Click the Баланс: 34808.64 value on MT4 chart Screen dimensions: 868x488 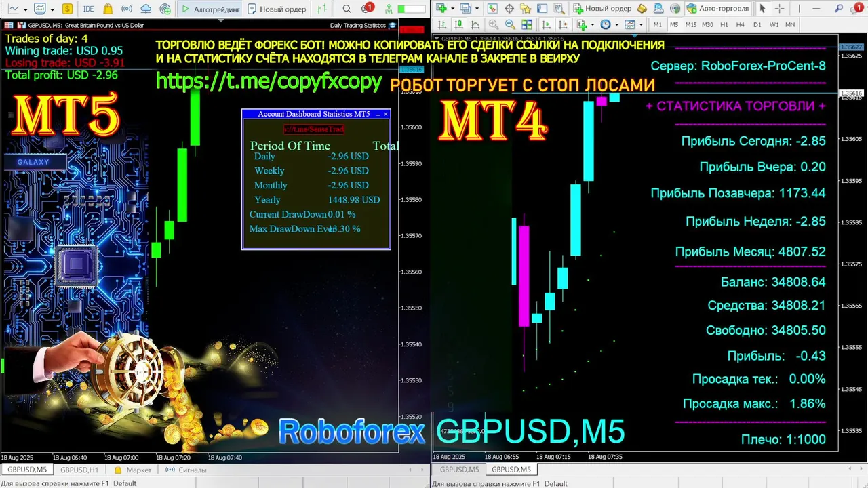pos(773,282)
